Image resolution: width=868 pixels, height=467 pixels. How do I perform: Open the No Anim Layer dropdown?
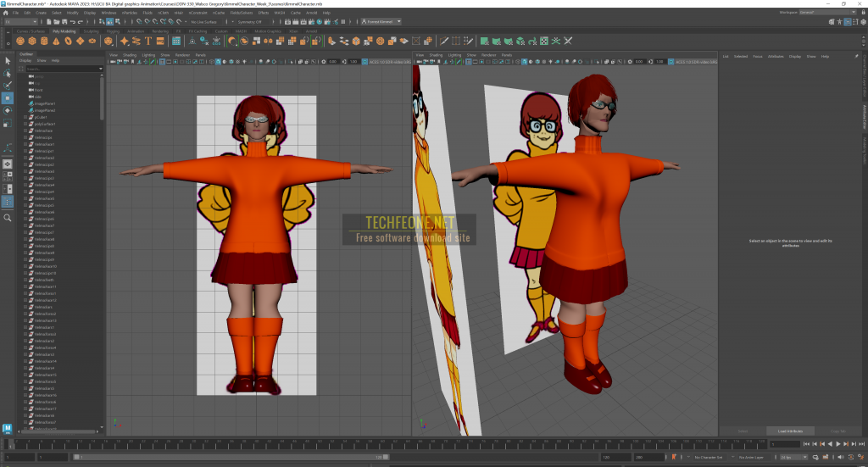point(754,457)
